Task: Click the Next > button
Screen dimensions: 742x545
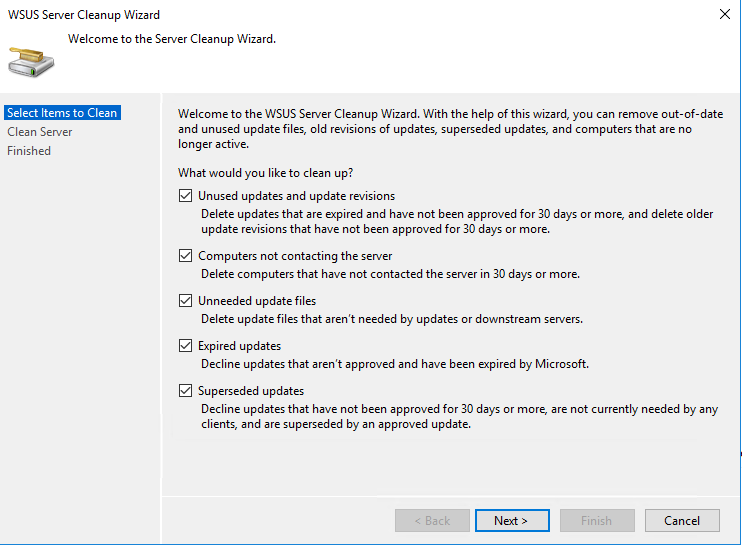Action: coord(512,520)
